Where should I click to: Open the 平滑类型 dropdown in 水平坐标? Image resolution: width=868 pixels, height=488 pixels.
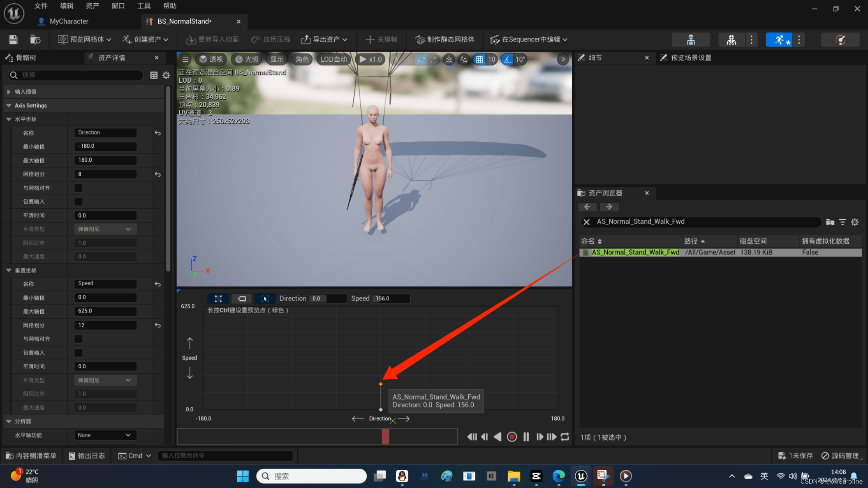104,229
